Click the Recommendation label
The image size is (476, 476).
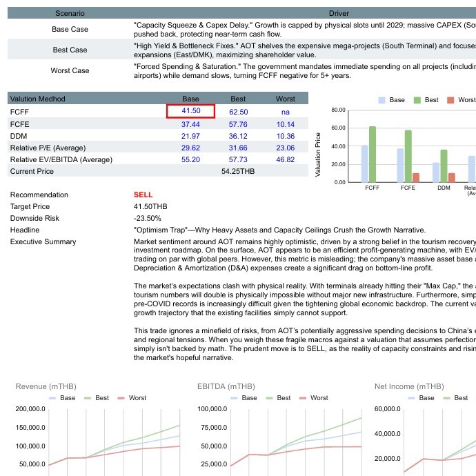(x=39, y=195)
